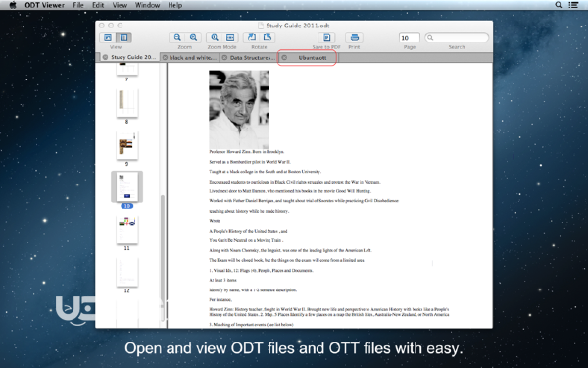Open the Window menu
The image size is (588, 368).
pos(147,5)
